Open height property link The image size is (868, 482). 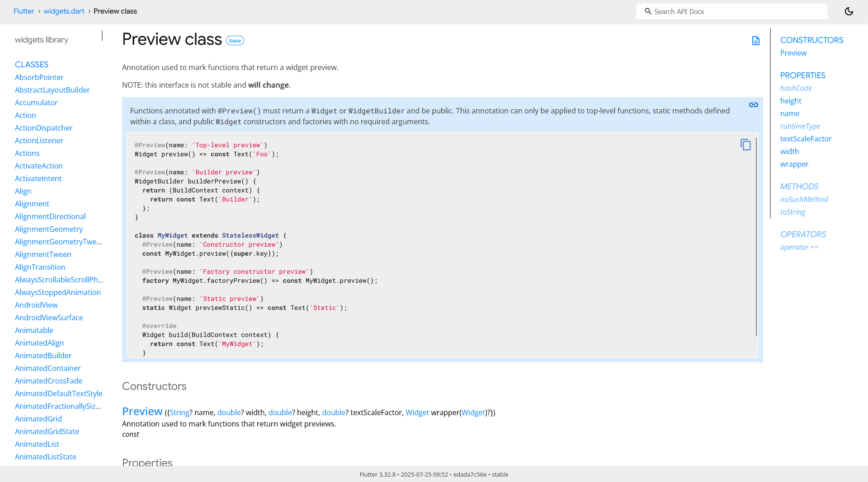pos(791,101)
